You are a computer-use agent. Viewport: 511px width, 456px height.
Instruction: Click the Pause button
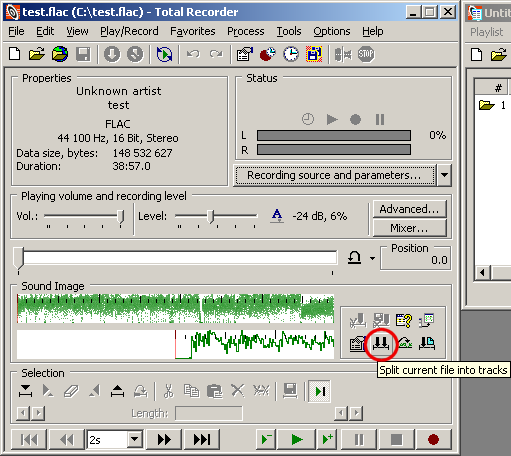359,439
